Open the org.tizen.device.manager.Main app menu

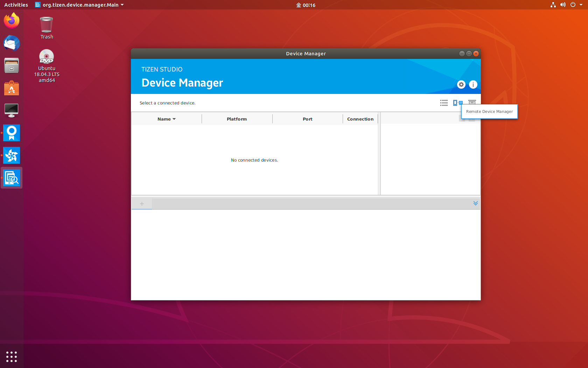(80, 5)
